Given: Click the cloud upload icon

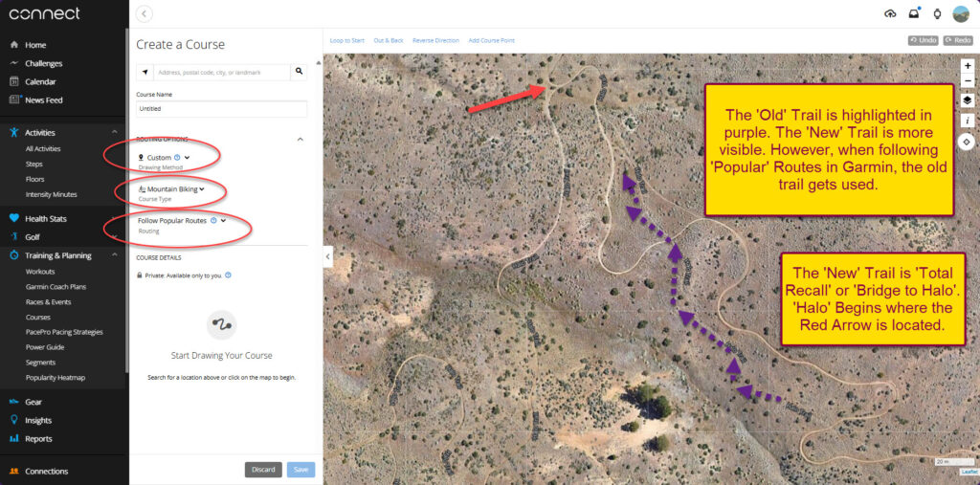Looking at the screenshot, I should click(891, 13).
